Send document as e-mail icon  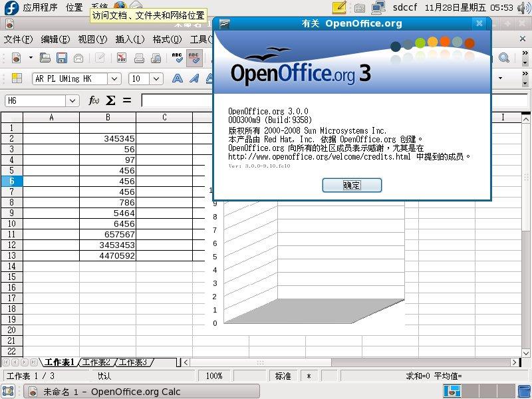point(78,58)
